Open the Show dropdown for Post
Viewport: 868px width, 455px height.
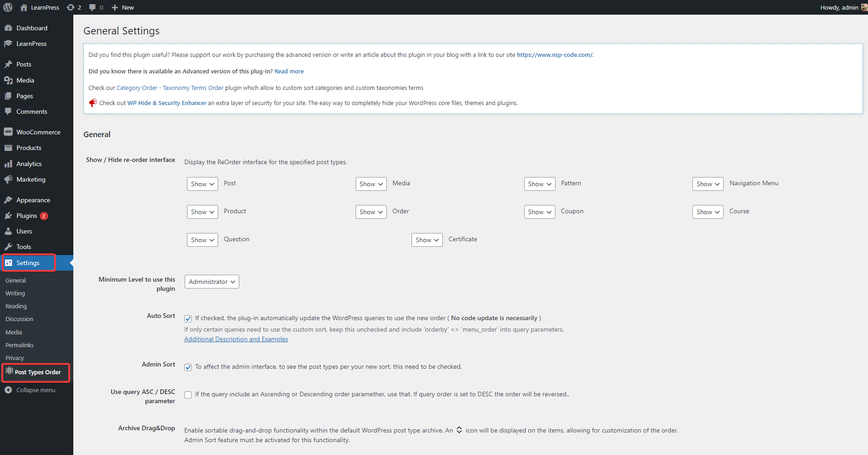[202, 184]
